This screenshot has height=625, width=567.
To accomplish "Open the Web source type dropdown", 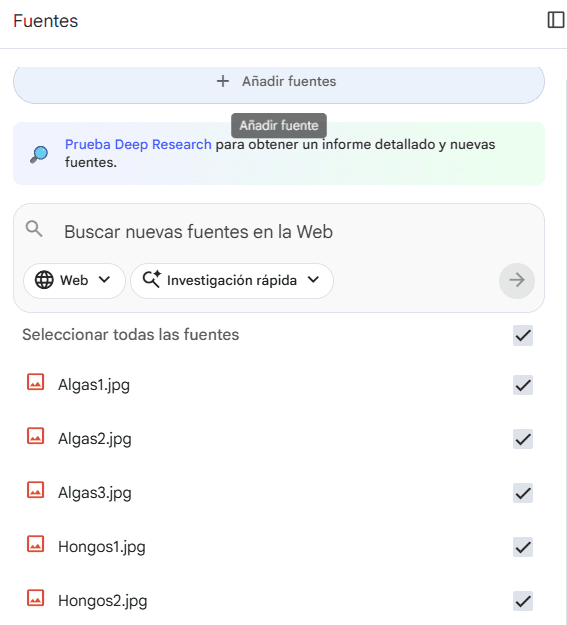I will point(74,281).
